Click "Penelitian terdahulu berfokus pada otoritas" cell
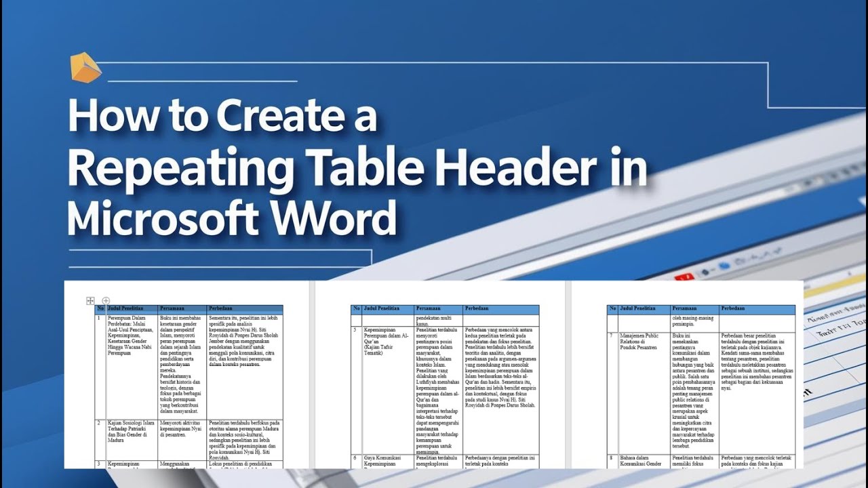 coord(245,439)
